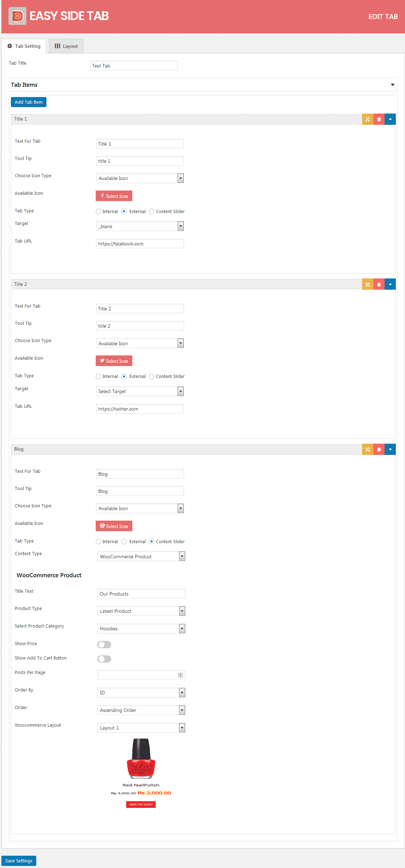Screen dimensions: 405x868
Task: Click the Text For Tab field Title 2
Action: tap(140, 309)
